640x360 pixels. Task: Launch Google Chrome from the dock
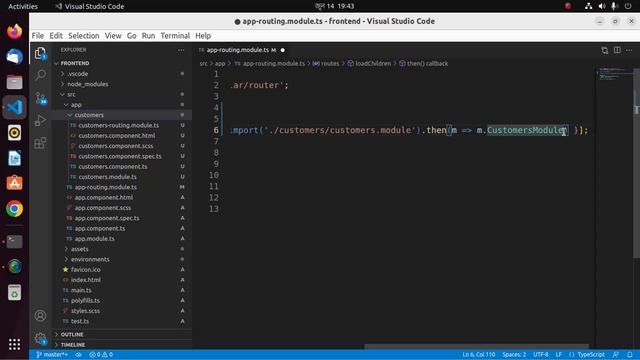pos(15,209)
